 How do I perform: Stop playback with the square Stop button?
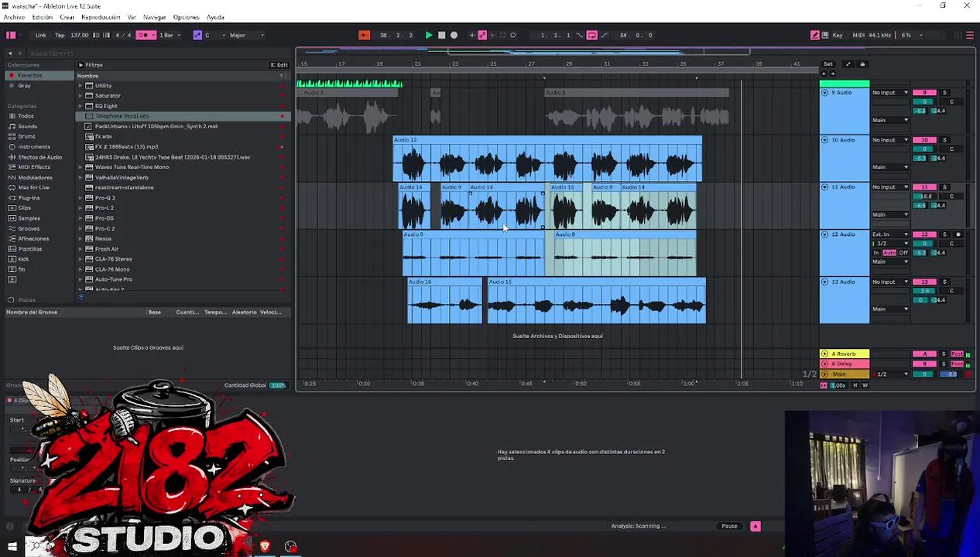click(441, 35)
